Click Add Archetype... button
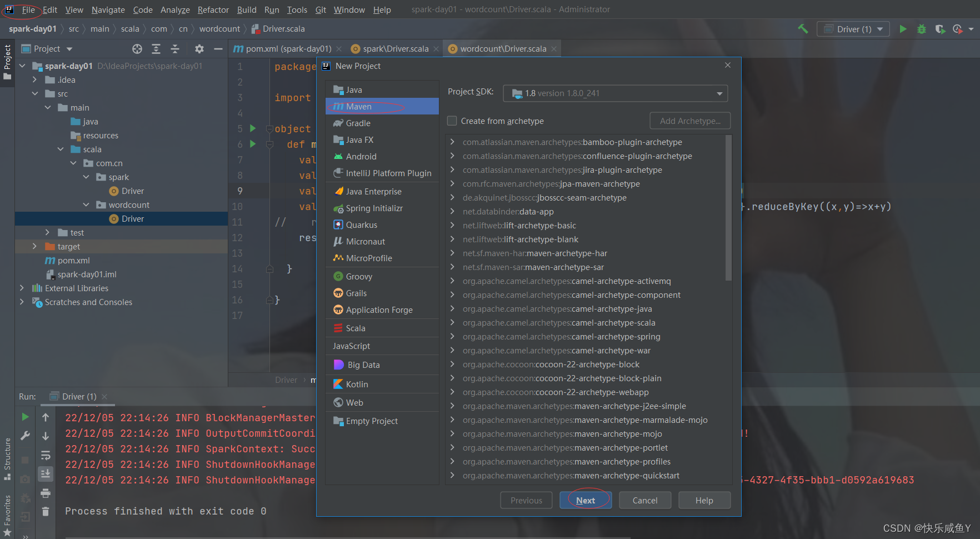 (690, 121)
